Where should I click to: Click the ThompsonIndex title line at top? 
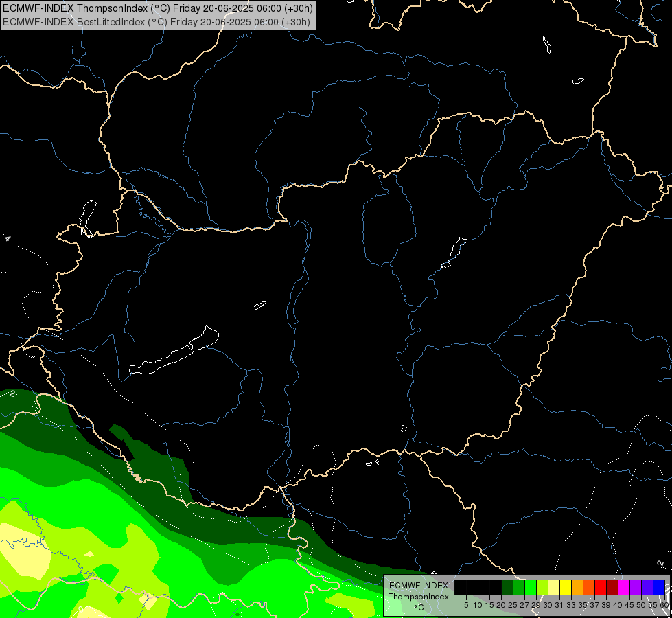point(158,8)
